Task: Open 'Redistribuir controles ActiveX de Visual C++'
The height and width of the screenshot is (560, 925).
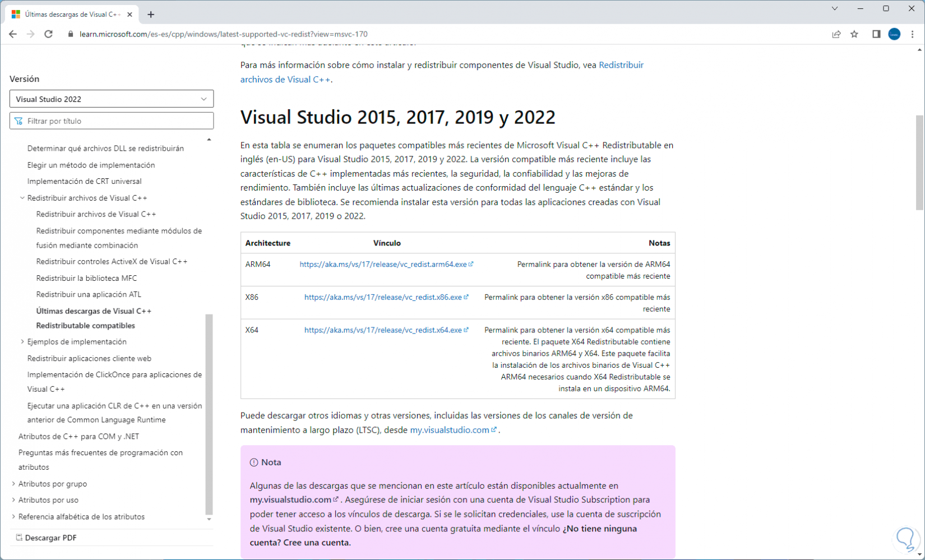Action: pyautogui.click(x=112, y=261)
